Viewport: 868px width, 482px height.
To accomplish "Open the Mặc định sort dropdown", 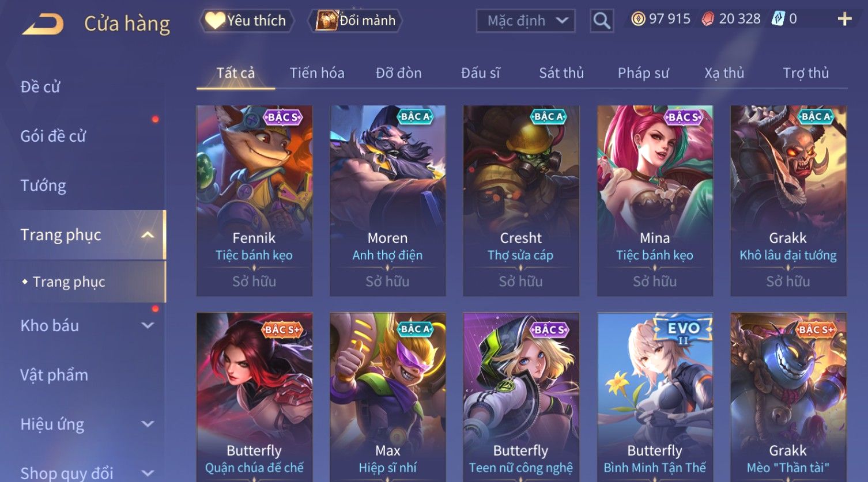I will tap(526, 21).
